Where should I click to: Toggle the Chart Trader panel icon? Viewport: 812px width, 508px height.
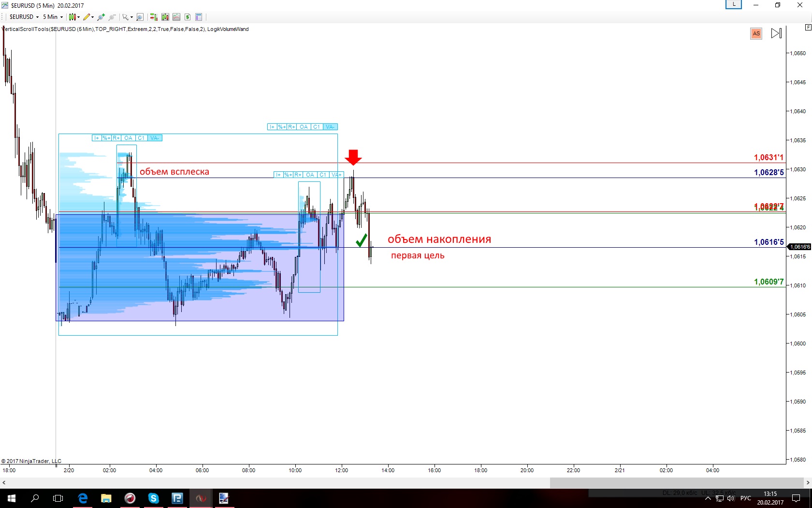(154, 17)
